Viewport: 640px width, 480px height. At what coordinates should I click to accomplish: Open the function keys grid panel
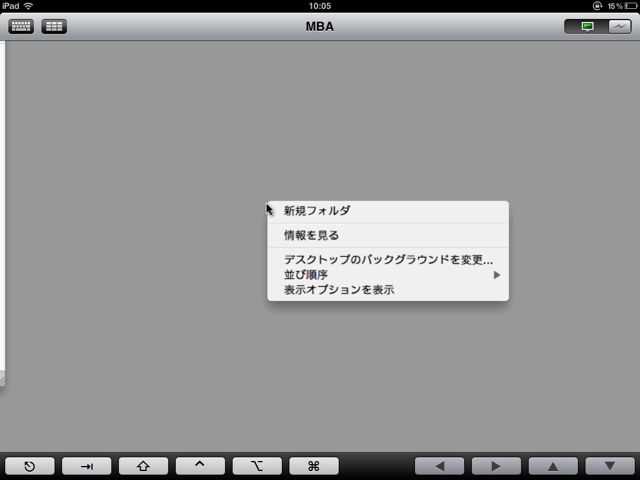tap(54, 27)
